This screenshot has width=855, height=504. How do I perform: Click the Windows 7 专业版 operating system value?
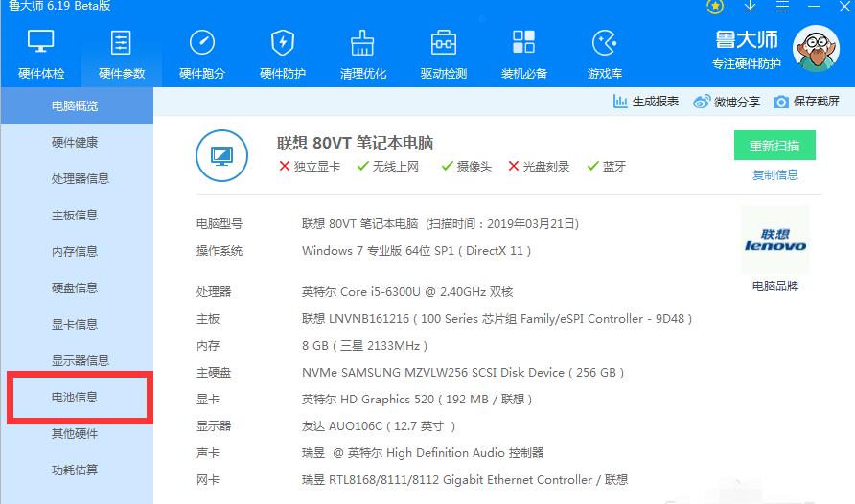click(416, 251)
